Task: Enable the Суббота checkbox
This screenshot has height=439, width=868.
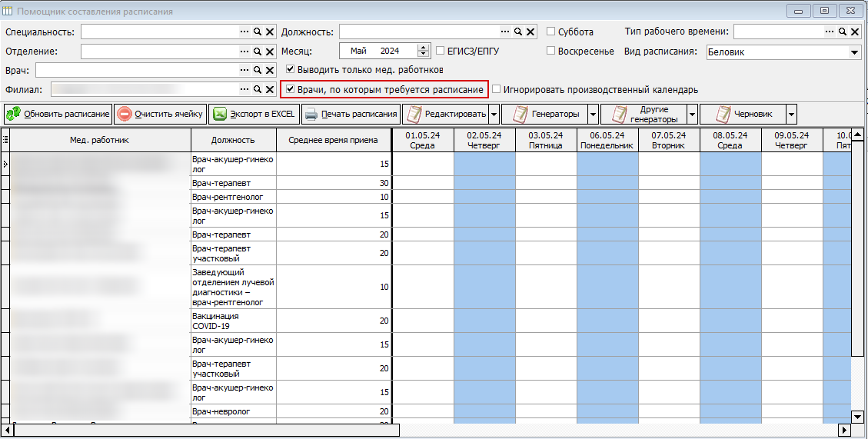Action: point(551,32)
